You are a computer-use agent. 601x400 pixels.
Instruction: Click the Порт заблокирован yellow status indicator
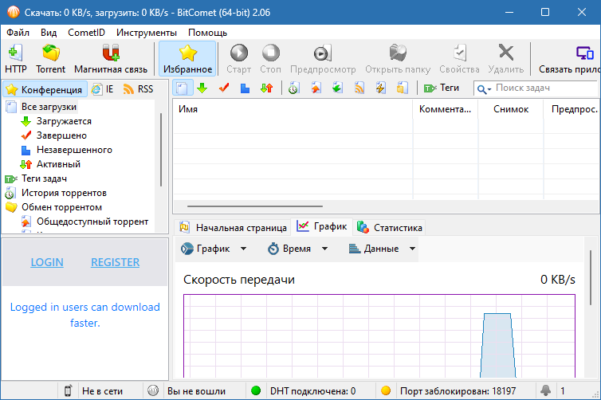coord(386,391)
